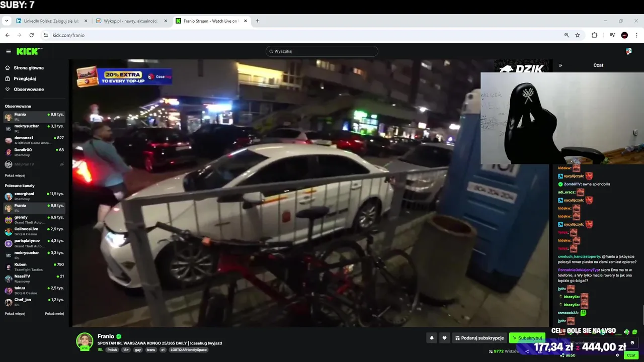Click the KICK logo

click(x=29, y=51)
